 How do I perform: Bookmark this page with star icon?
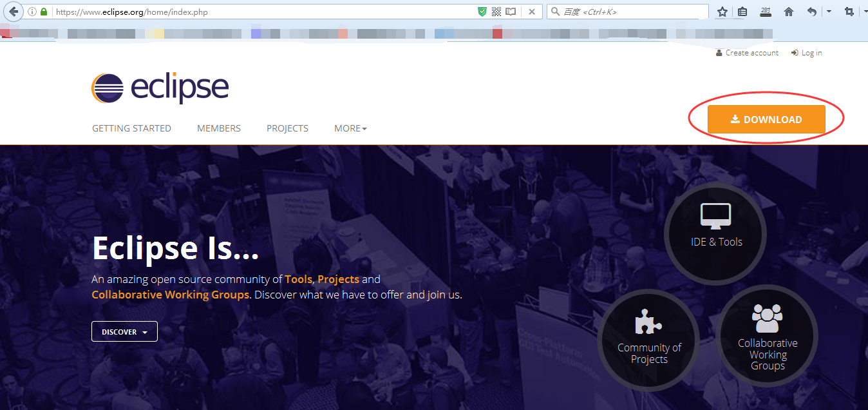(722, 12)
